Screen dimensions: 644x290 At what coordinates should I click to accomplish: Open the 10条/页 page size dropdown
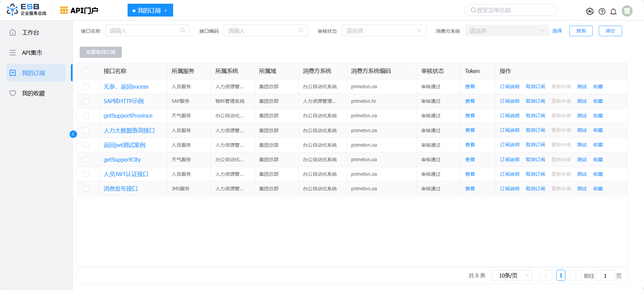[x=511, y=275]
